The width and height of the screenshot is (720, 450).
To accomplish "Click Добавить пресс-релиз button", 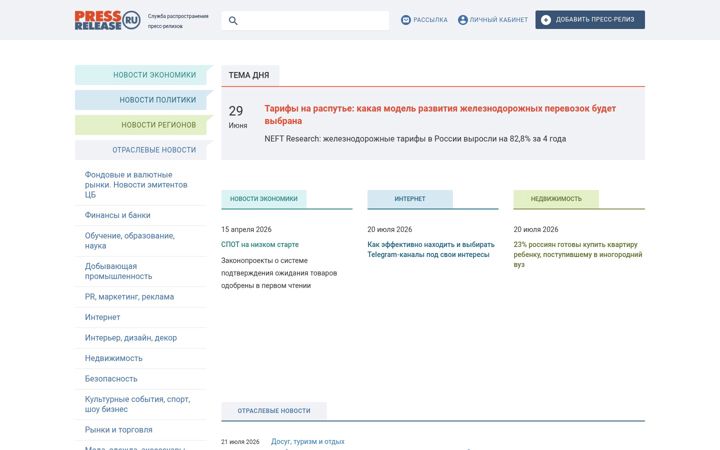I will (x=590, y=20).
